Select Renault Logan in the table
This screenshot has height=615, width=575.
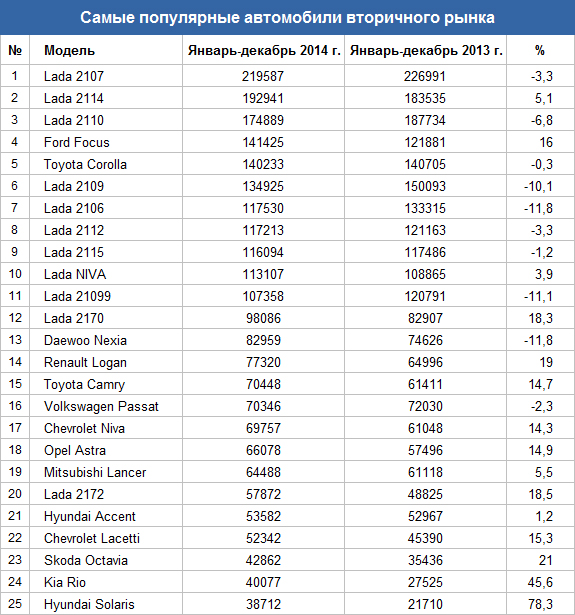[x=85, y=362]
